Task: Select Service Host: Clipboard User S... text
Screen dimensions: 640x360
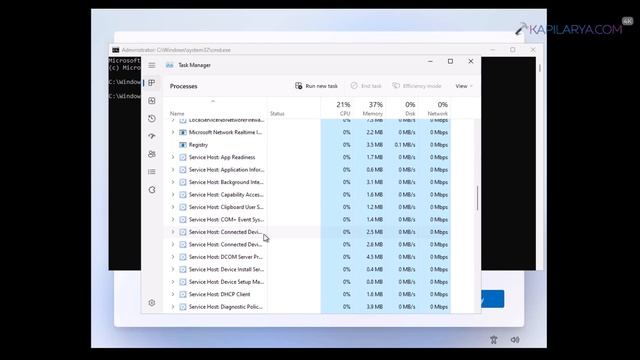Action: (226, 207)
